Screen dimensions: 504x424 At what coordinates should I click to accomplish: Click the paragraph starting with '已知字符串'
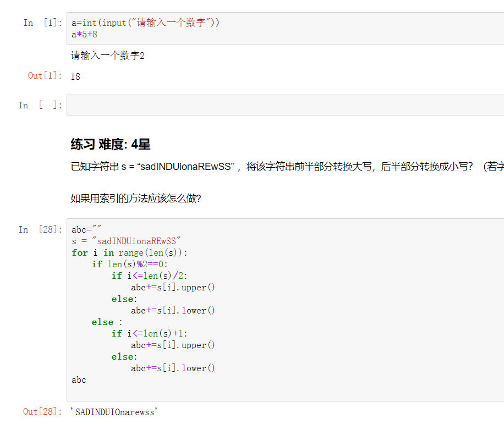pos(286,167)
